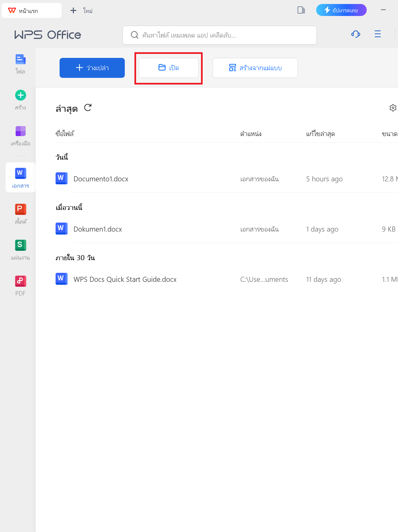Open the hamburger menu icon
Viewport: 398px width, 532px height.
click(x=378, y=34)
